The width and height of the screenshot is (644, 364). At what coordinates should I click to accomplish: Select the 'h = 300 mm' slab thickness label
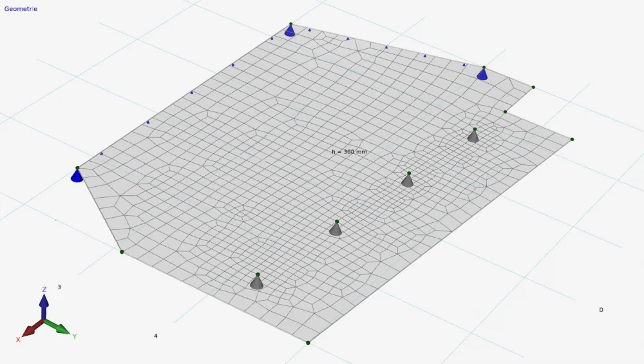coord(349,151)
